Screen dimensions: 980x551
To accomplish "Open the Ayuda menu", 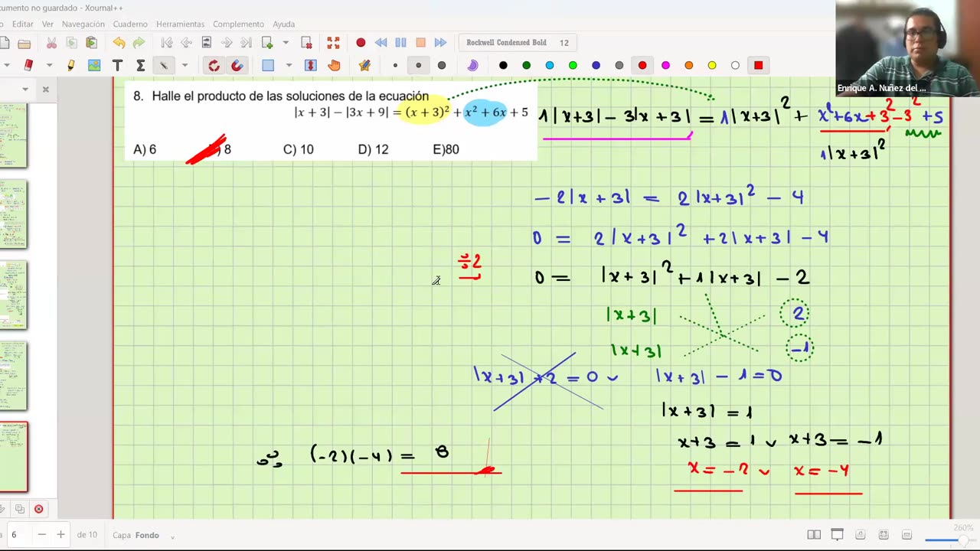I will point(283,24).
